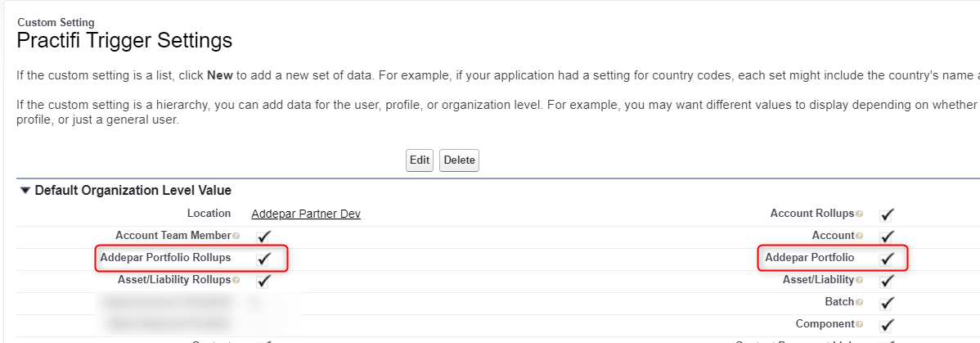Click the Batch label
980x343 pixels.
click(x=839, y=302)
